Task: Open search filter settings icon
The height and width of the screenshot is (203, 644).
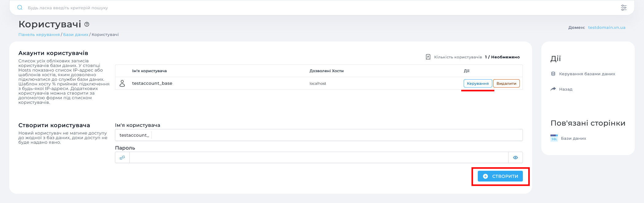Action: click(623, 8)
